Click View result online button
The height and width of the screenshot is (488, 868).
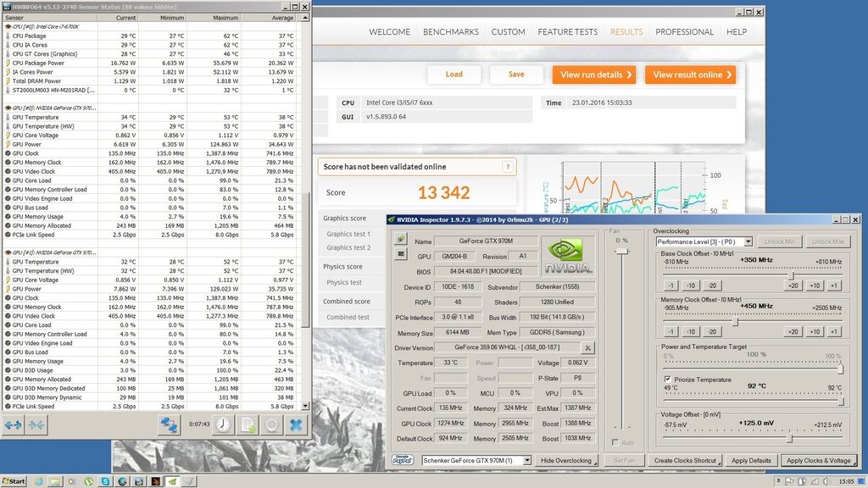click(690, 75)
